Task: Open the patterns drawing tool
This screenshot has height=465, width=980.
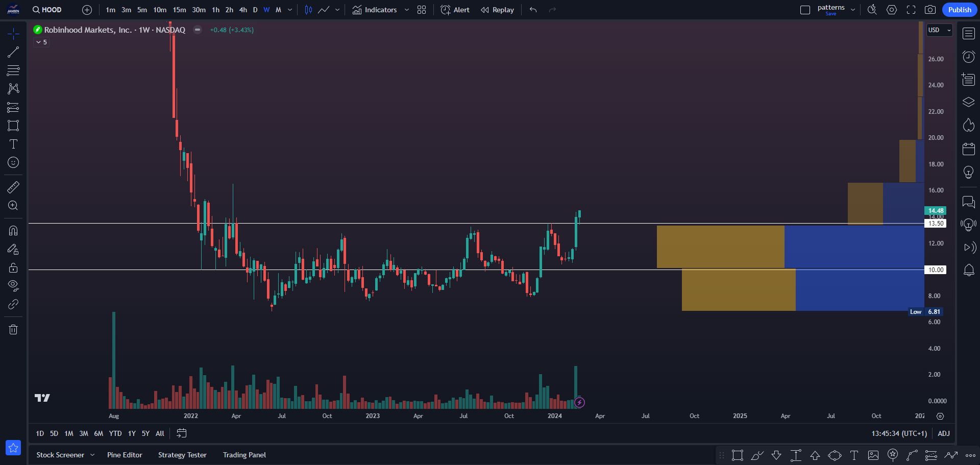Action: pyautogui.click(x=13, y=89)
